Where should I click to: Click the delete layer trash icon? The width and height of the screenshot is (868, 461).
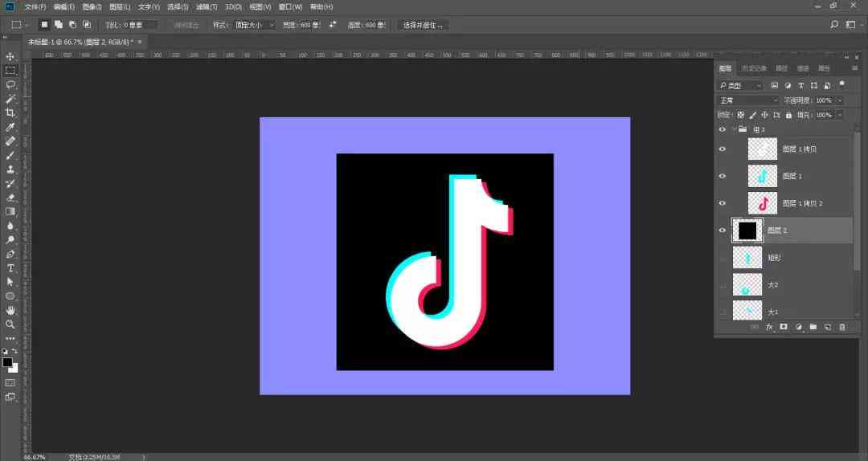[842, 327]
